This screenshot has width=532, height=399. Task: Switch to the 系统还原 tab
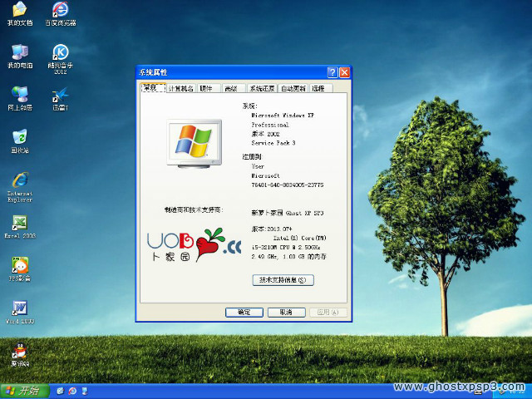point(262,89)
